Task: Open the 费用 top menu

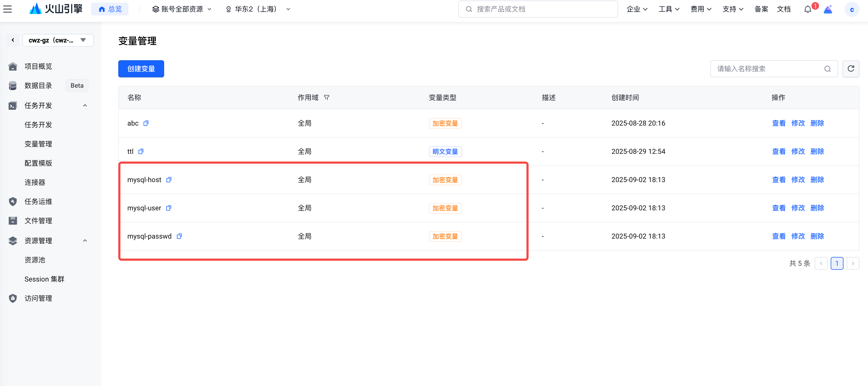Action: pyautogui.click(x=700, y=9)
